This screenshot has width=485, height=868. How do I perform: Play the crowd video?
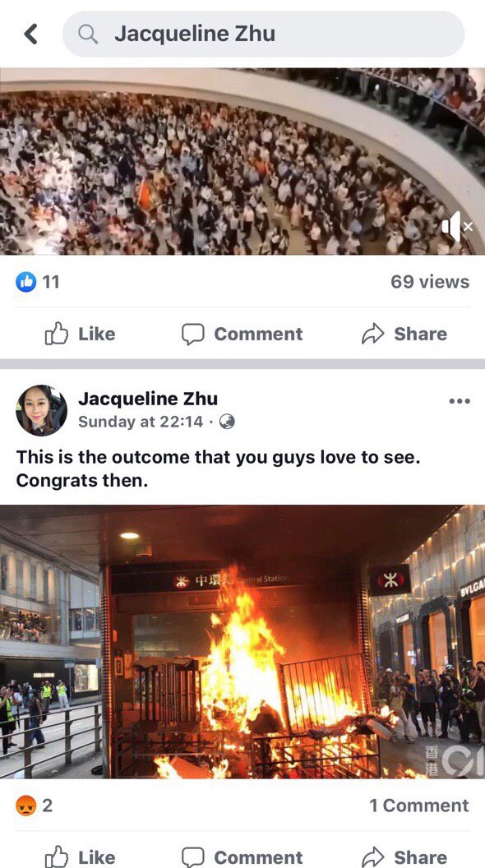pos(242,161)
